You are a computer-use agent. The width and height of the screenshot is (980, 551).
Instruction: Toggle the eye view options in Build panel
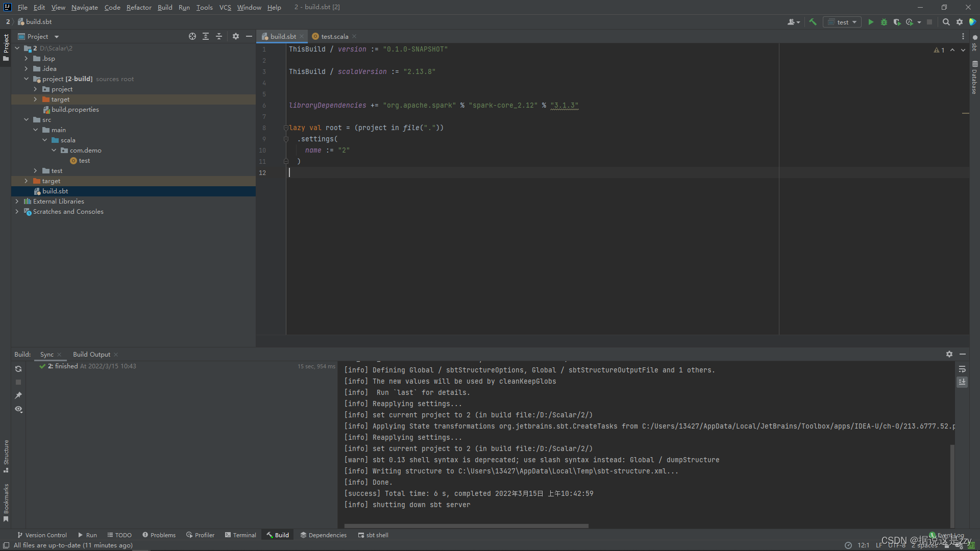pyautogui.click(x=18, y=409)
